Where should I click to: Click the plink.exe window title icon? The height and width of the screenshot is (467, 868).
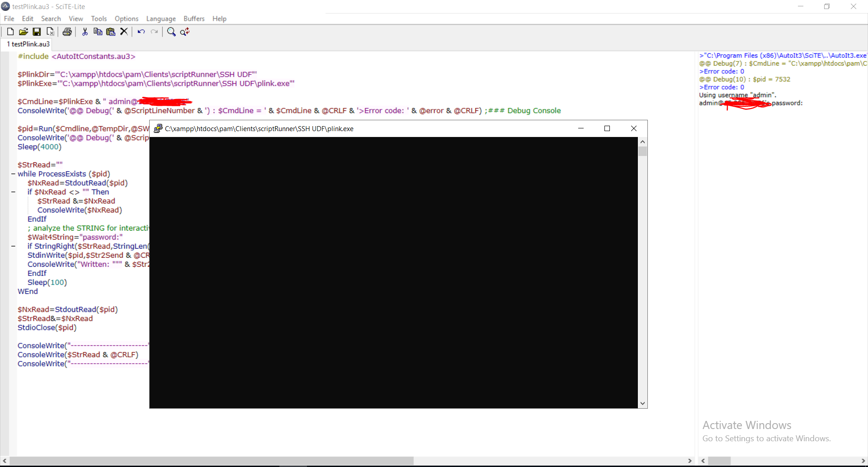click(x=158, y=128)
